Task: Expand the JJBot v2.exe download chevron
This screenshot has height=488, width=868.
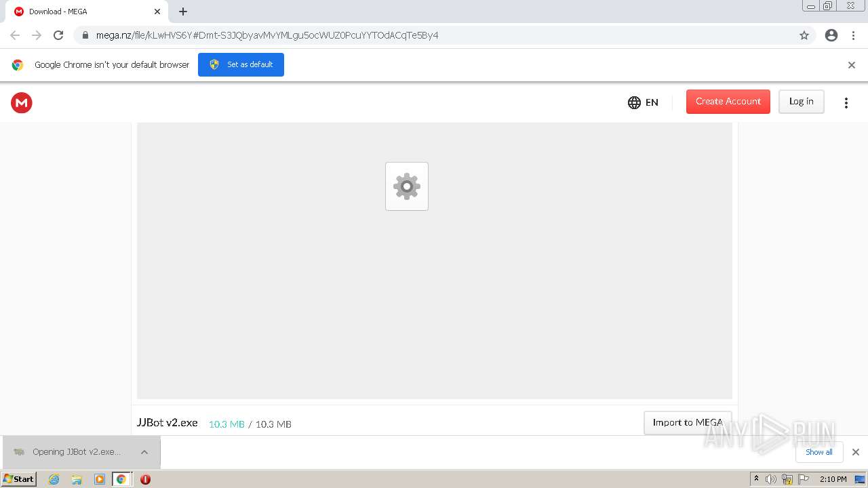Action: pyautogui.click(x=144, y=452)
